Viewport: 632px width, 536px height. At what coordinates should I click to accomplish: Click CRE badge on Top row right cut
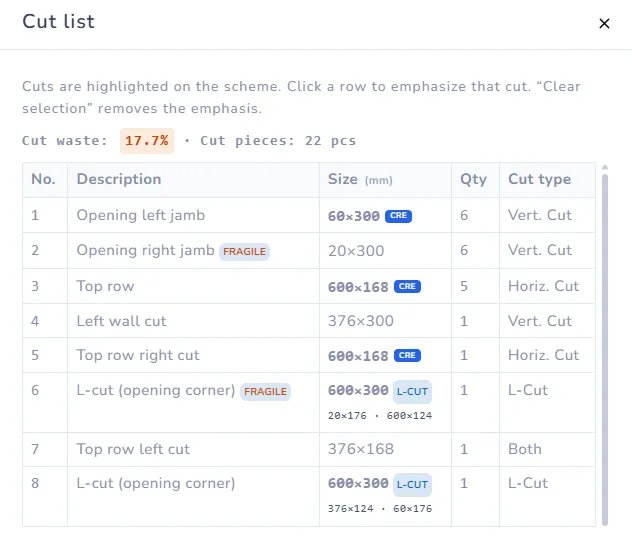pyautogui.click(x=407, y=355)
